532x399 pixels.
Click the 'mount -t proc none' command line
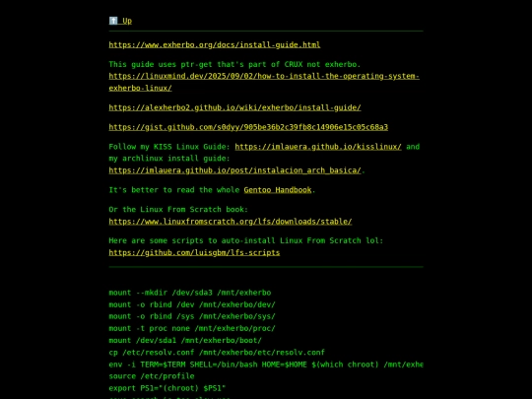pos(192,328)
